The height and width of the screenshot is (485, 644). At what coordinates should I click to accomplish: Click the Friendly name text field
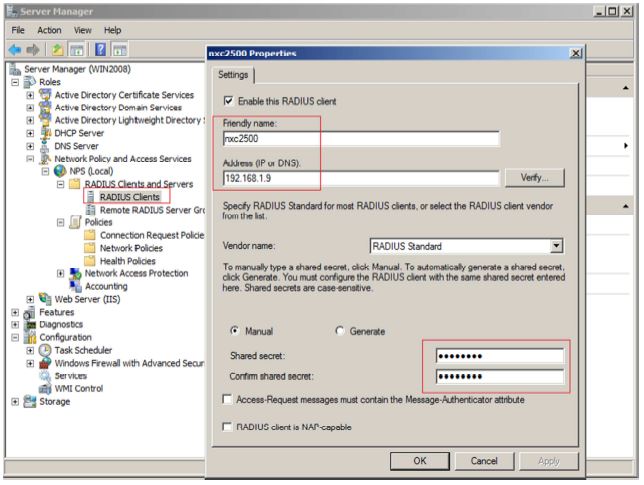(x=360, y=140)
